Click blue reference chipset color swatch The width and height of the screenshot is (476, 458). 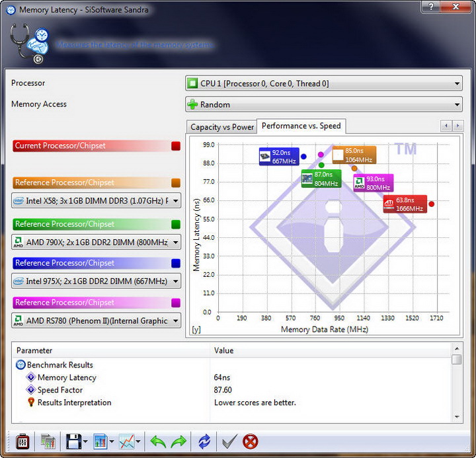pyautogui.click(x=176, y=263)
